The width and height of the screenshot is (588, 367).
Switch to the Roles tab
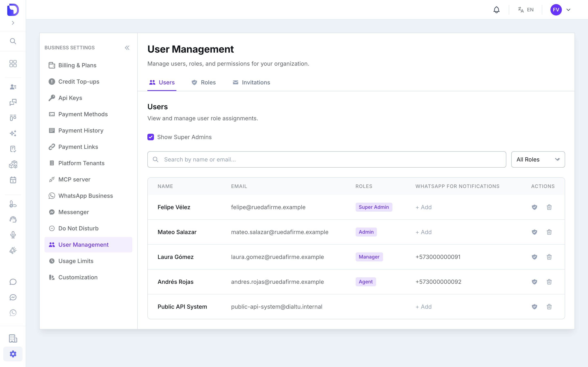pos(204,83)
